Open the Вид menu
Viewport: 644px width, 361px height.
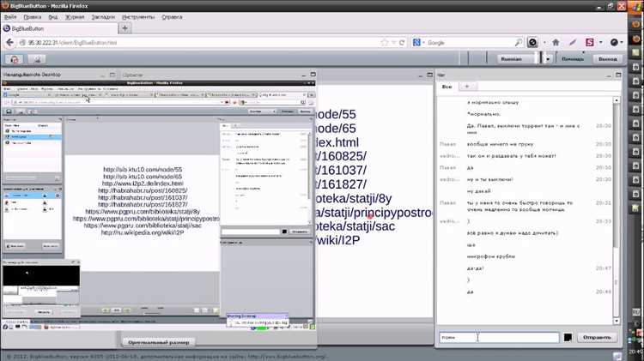click(53, 17)
